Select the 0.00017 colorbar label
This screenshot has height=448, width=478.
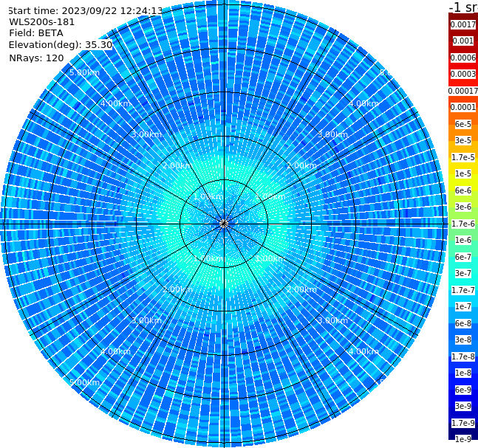(x=463, y=91)
